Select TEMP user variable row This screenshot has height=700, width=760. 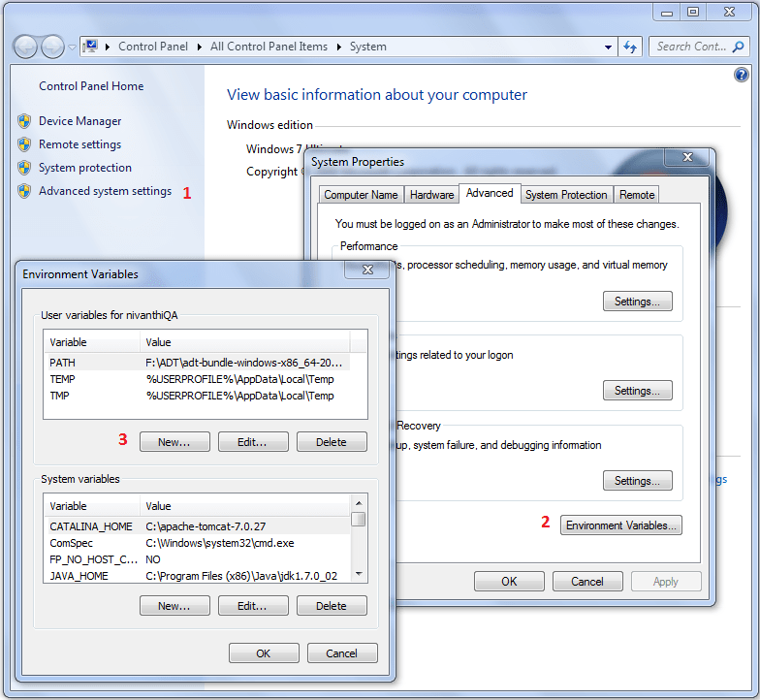click(x=199, y=379)
